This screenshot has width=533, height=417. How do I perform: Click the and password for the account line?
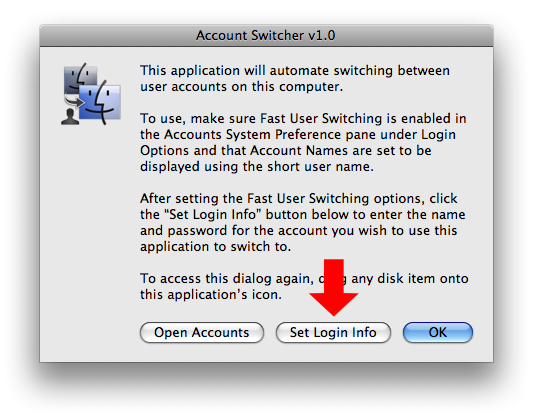(x=299, y=230)
